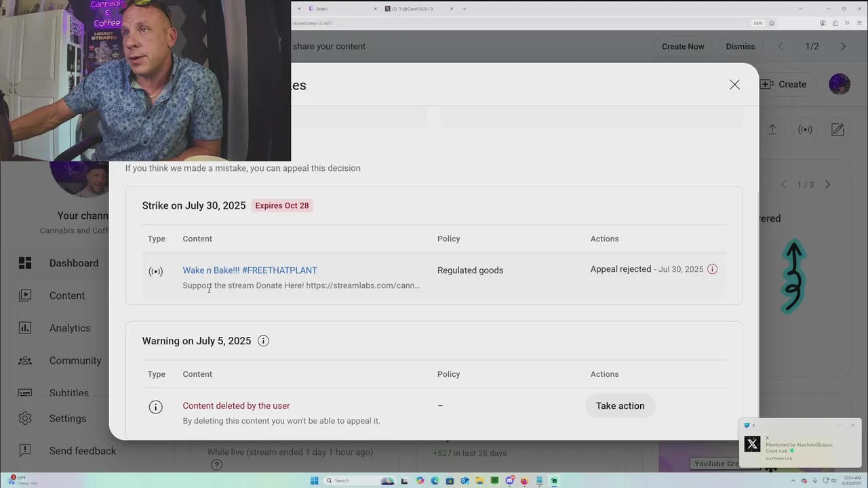Open the Firefox icon on the taskbar
This screenshot has width=868, height=488.
click(524, 481)
